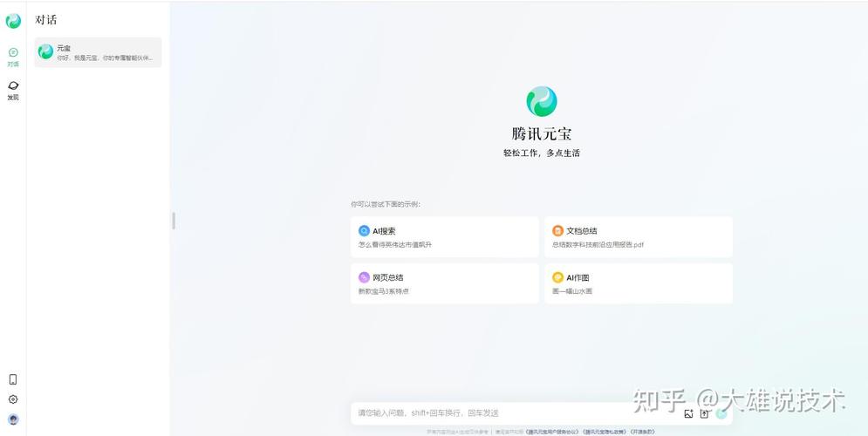The image size is (868, 436).
Task: Open 腾讯元宝隐私政策 link
Action: pyautogui.click(x=604, y=432)
